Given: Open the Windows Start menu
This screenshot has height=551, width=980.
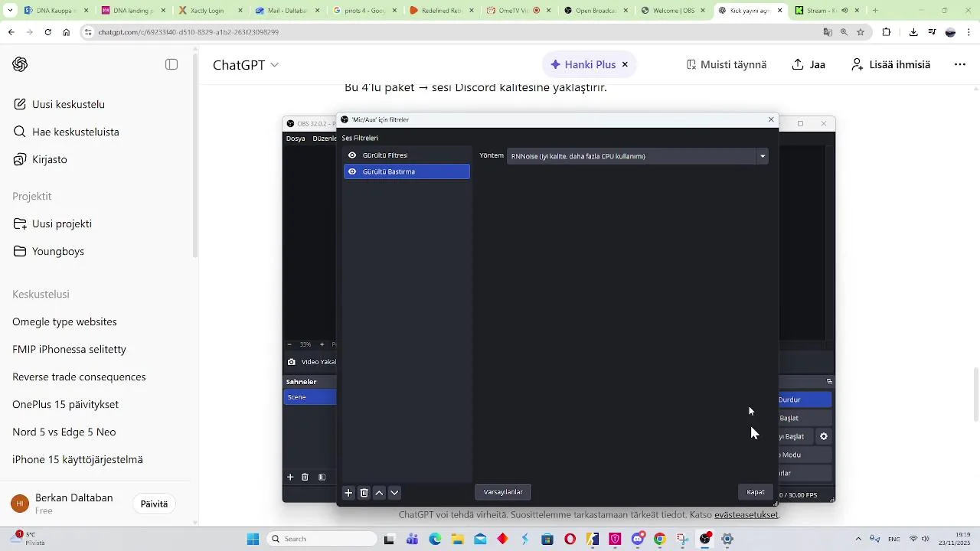Looking at the screenshot, I should click(x=253, y=539).
